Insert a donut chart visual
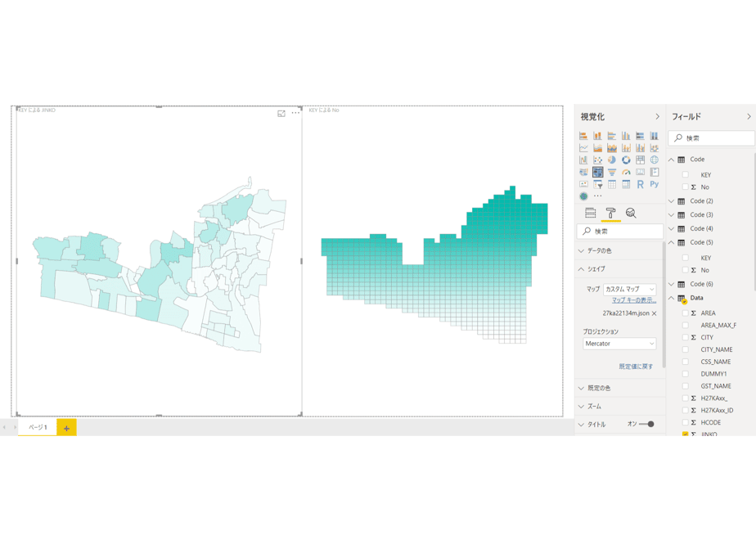756x540 pixels. click(x=626, y=160)
